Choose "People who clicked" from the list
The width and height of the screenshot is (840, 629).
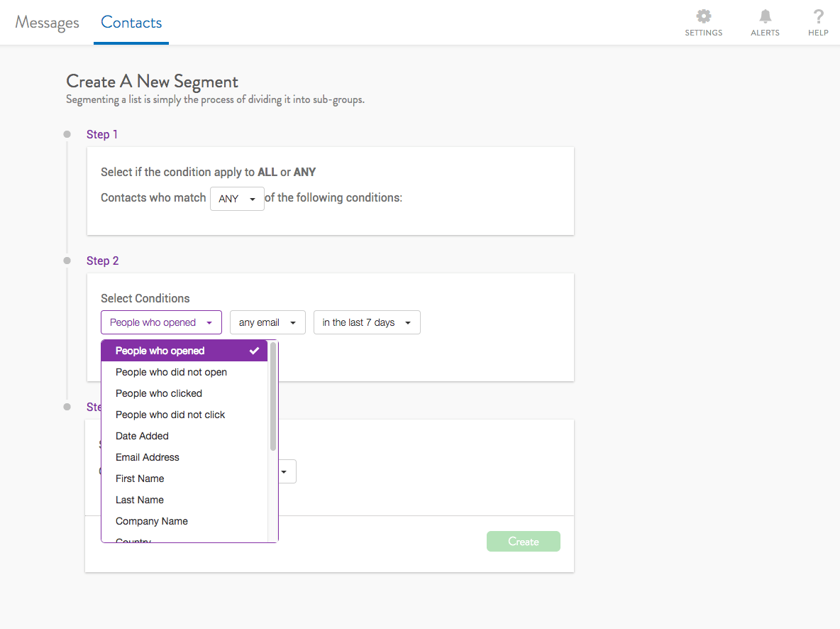click(x=159, y=393)
